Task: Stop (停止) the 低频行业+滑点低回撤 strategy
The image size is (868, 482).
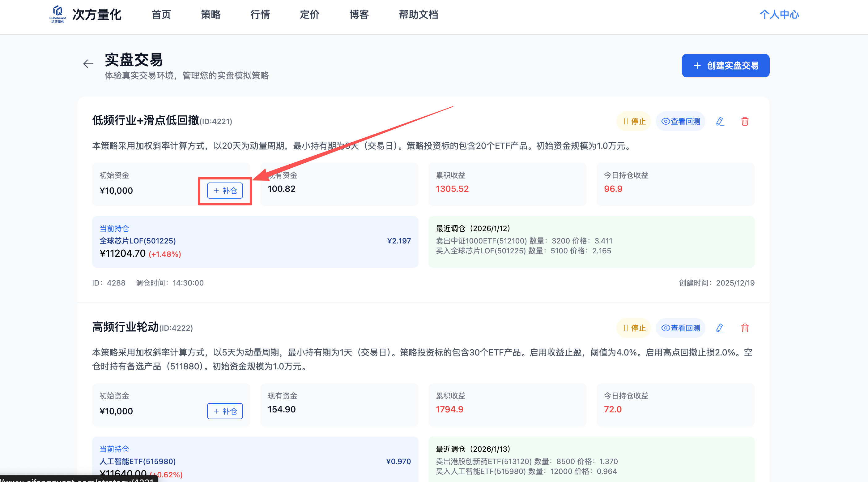Action: (x=634, y=121)
